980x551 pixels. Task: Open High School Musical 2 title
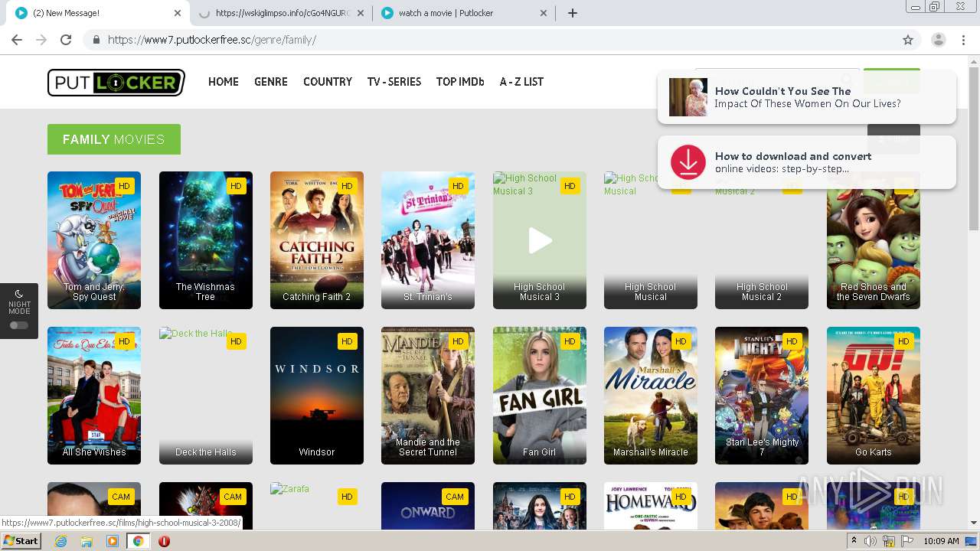762,292
